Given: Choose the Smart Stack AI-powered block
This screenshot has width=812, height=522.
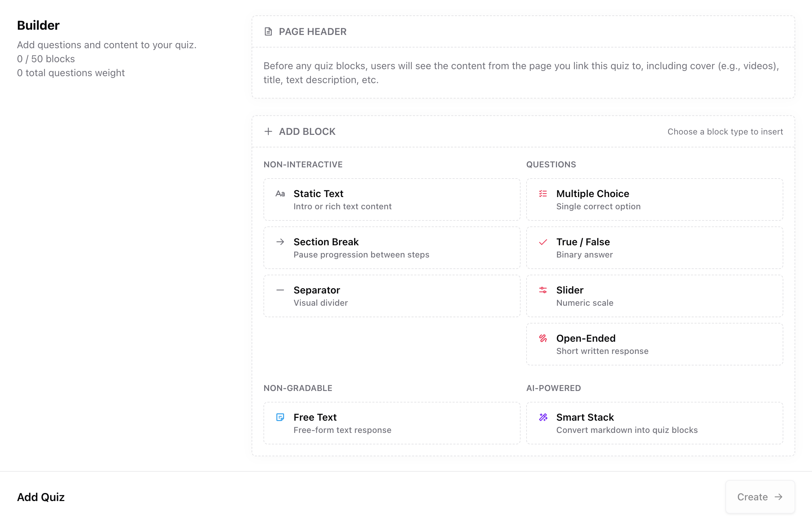Looking at the screenshot, I should tap(654, 423).
